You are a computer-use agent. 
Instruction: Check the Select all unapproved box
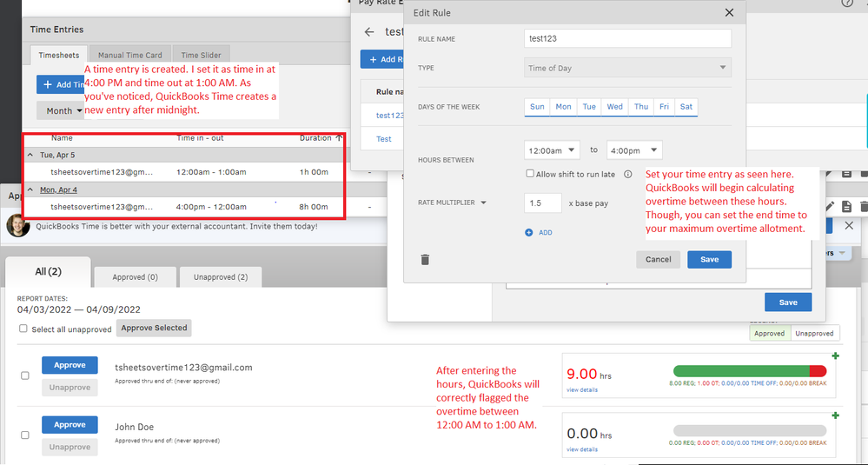tap(23, 329)
